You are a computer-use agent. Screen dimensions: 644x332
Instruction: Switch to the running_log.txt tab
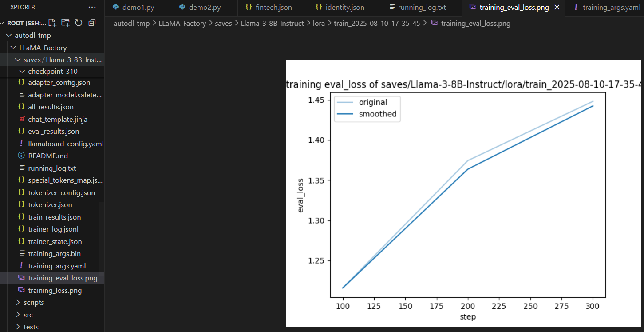[x=421, y=7]
